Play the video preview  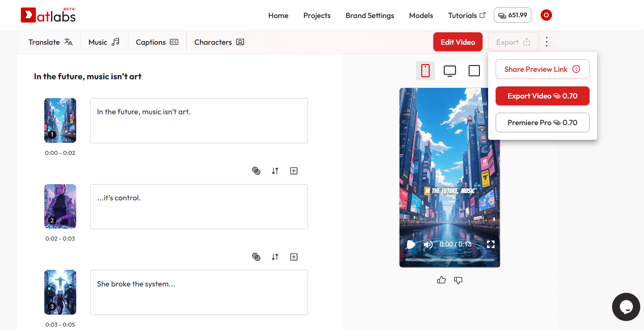point(411,244)
